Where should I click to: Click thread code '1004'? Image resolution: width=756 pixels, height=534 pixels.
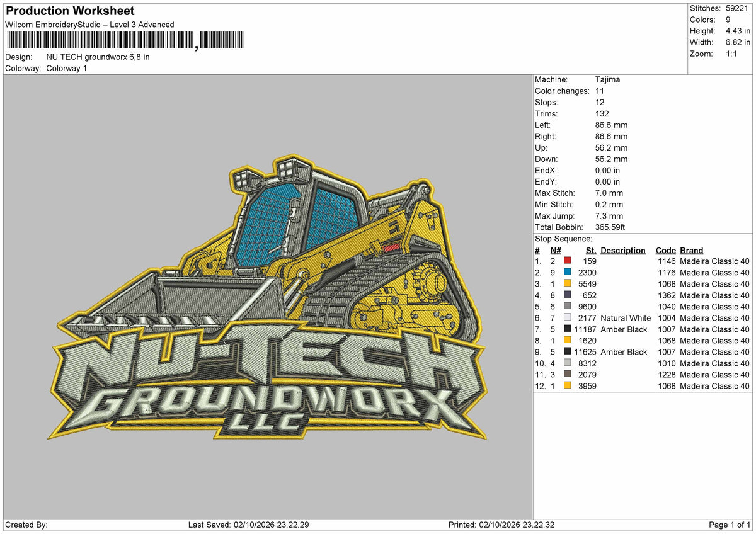tap(667, 318)
